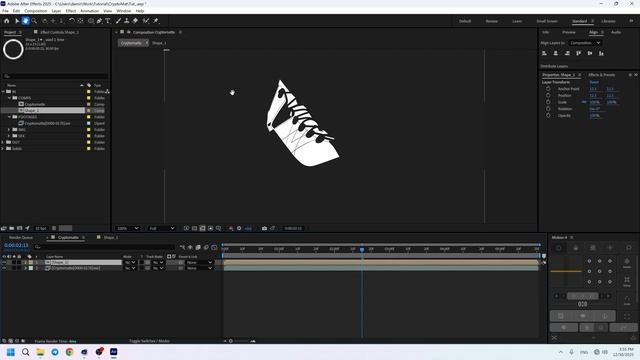Select the Hand tool

pyautogui.click(x=25, y=21)
